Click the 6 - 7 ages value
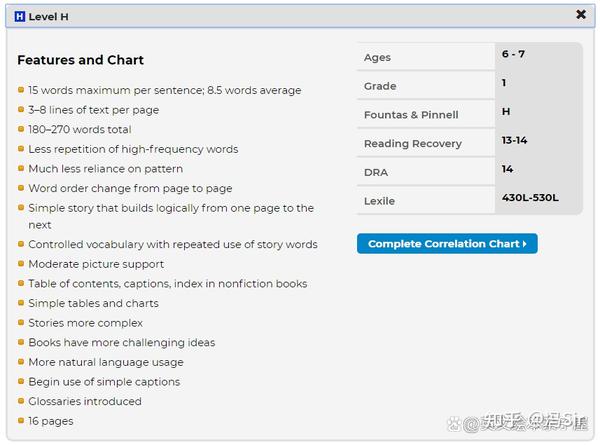Screen dimensions: 600x445 513,54
